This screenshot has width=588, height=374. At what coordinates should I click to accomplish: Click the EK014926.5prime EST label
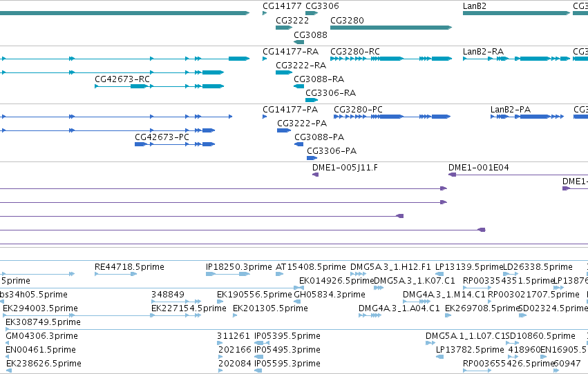(336, 281)
